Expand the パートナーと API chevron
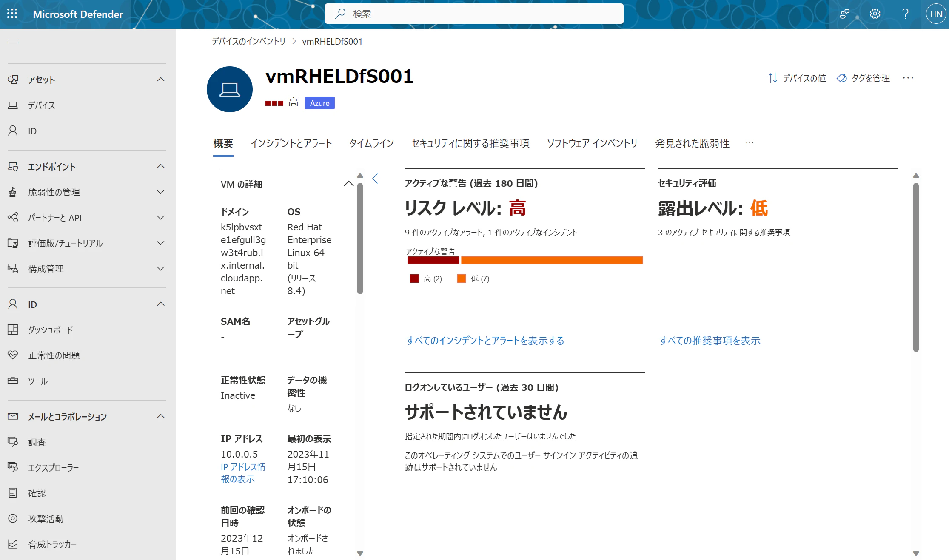This screenshot has width=949, height=560. (x=161, y=217)
